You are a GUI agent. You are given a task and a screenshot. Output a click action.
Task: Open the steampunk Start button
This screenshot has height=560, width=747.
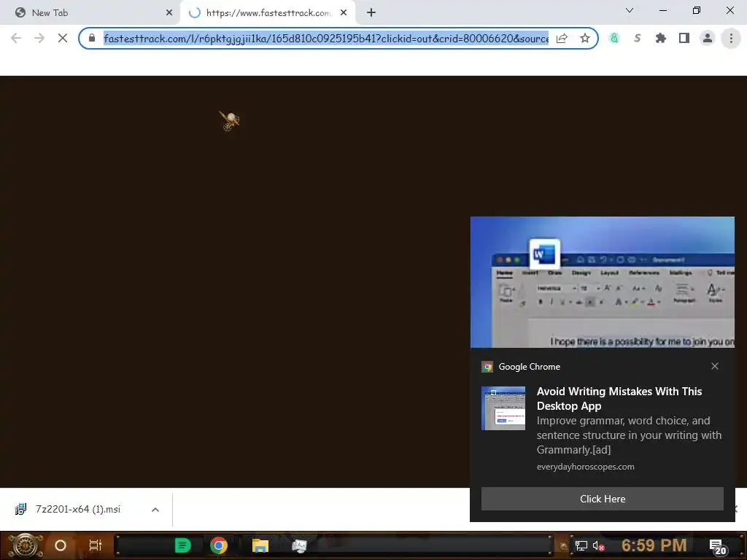(25, 545)
